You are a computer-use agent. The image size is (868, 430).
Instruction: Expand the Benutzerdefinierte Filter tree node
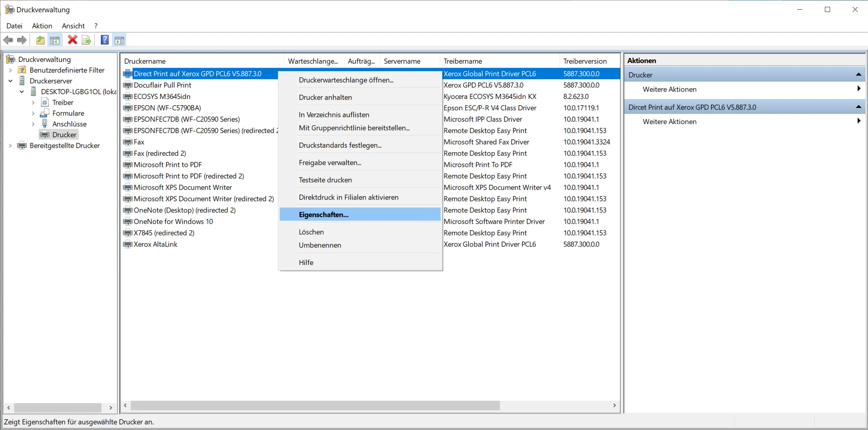click(10, 70)
